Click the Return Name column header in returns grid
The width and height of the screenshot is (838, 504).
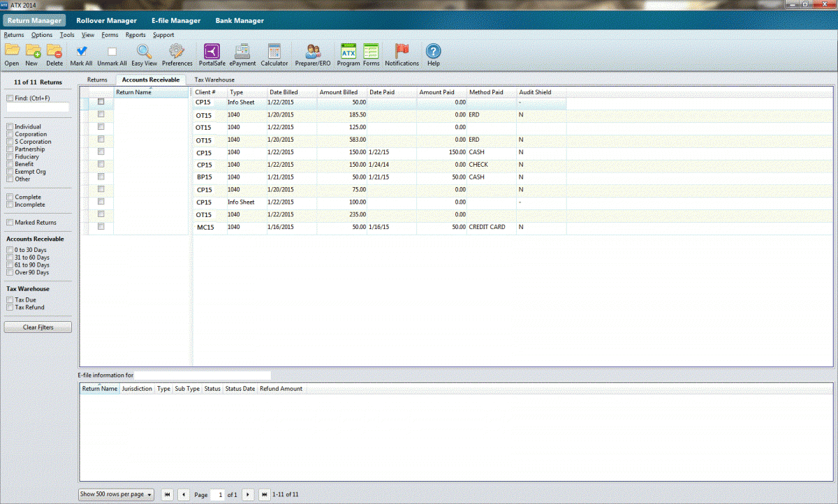152,92
